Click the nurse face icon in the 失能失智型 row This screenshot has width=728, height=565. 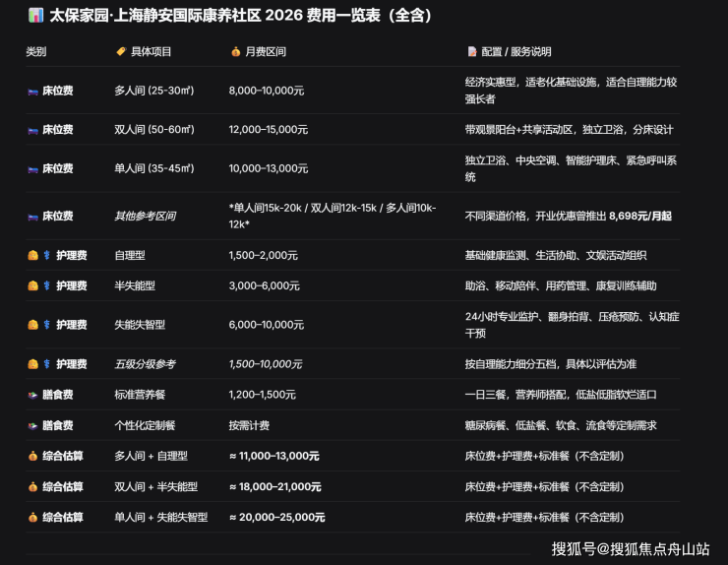coord(33,325)
